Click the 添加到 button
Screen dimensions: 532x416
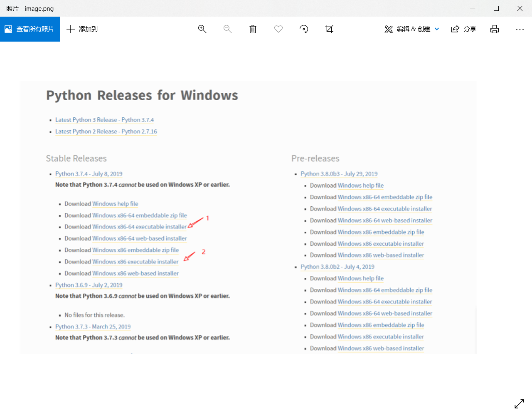click(x=82, y=29)
